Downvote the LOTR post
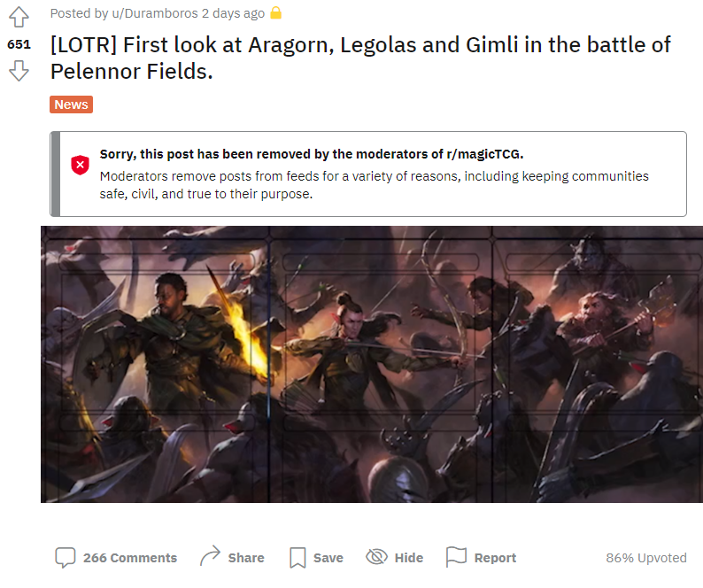The image size is (703, 588). (x=19, y=71)
